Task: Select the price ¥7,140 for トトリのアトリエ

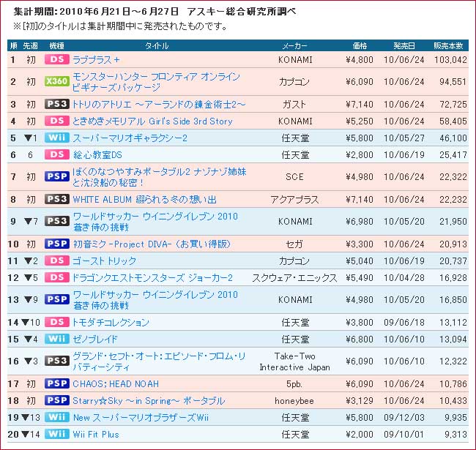Action: pyautogui.click(x=360, y=105)
